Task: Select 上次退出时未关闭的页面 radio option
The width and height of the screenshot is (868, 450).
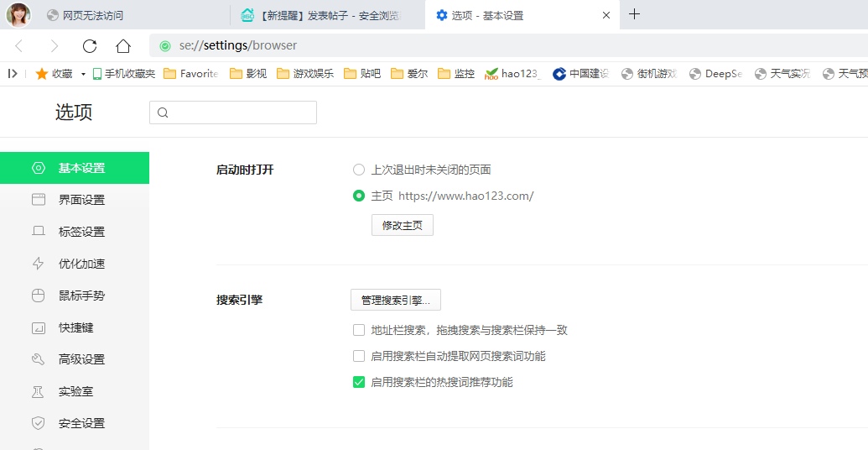Action: click(359, 170)
